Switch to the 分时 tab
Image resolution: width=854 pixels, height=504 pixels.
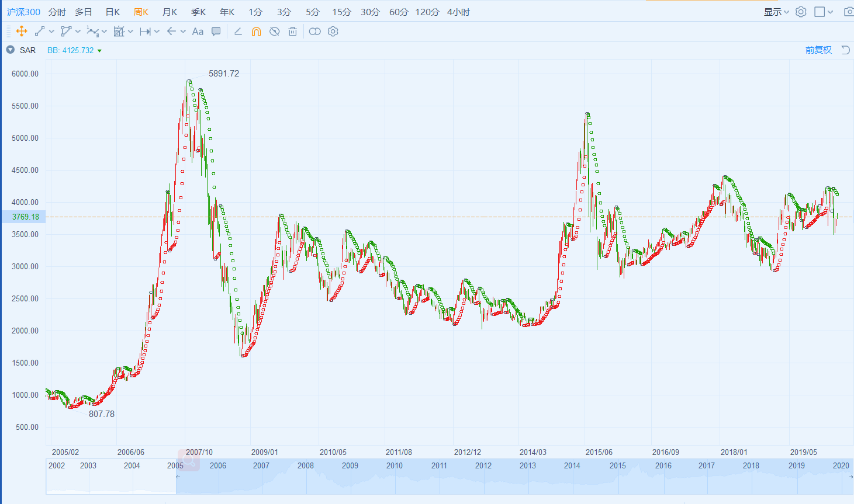pos(57,12)
